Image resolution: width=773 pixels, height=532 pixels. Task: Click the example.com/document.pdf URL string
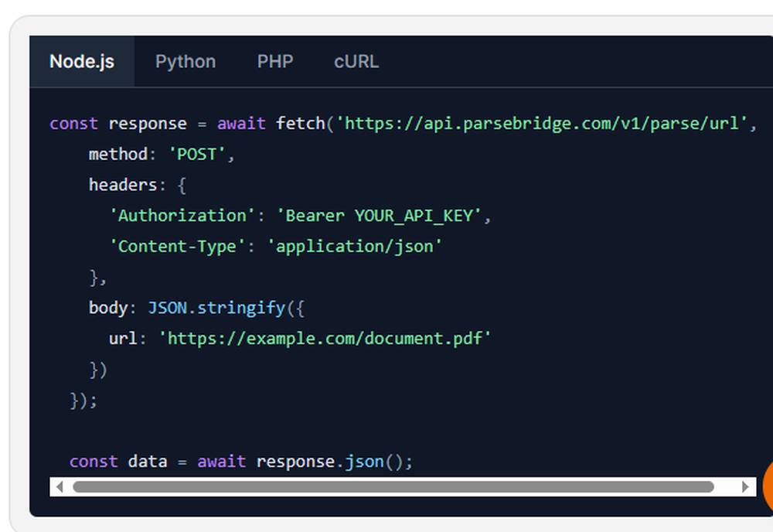coord(325,339)
